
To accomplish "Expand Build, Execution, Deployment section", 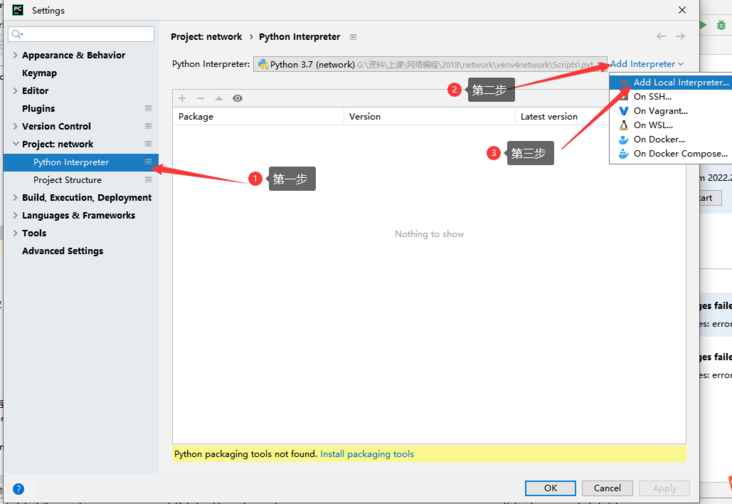I will tap(15, 197).
